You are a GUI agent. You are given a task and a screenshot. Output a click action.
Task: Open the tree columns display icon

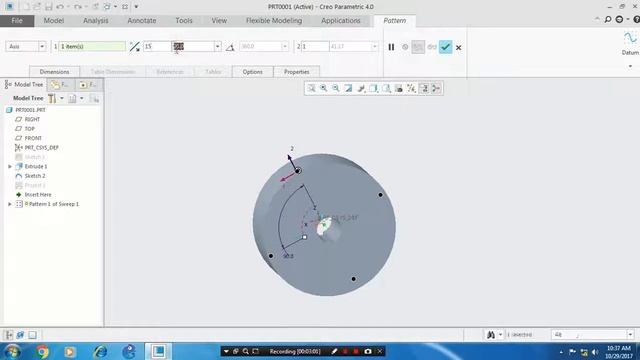tap(72, 98)
